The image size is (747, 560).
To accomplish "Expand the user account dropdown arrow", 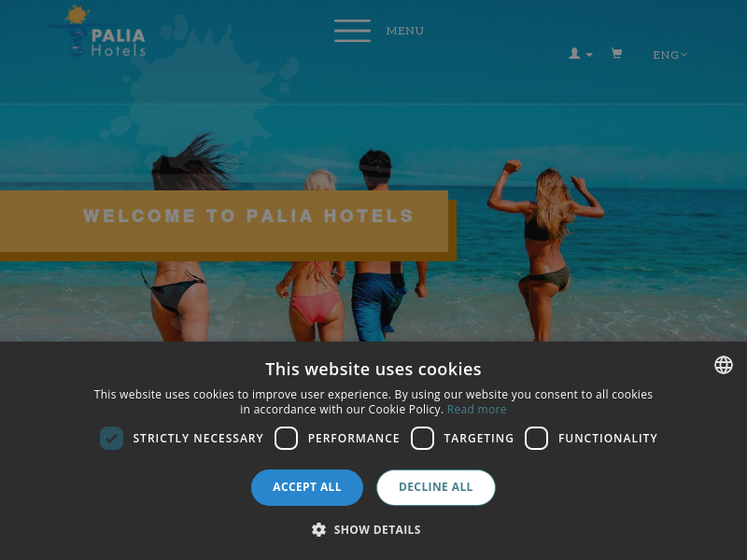I will pyautogui.click(x=589, y=55).
